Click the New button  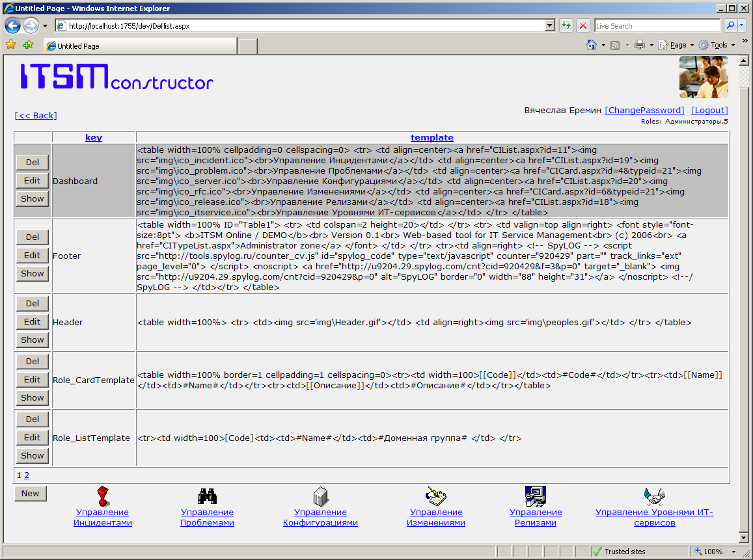click(x=30, y=493)
